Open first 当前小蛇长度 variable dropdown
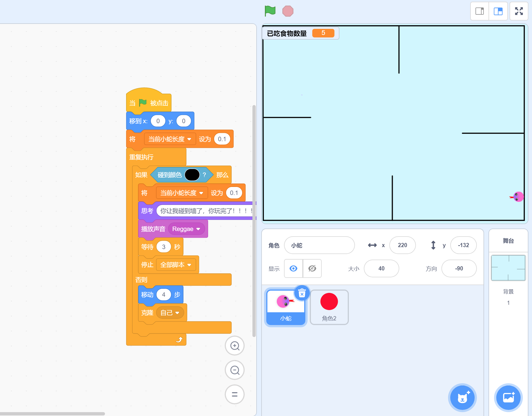This screenshot has height=416, width=532. 170,139
